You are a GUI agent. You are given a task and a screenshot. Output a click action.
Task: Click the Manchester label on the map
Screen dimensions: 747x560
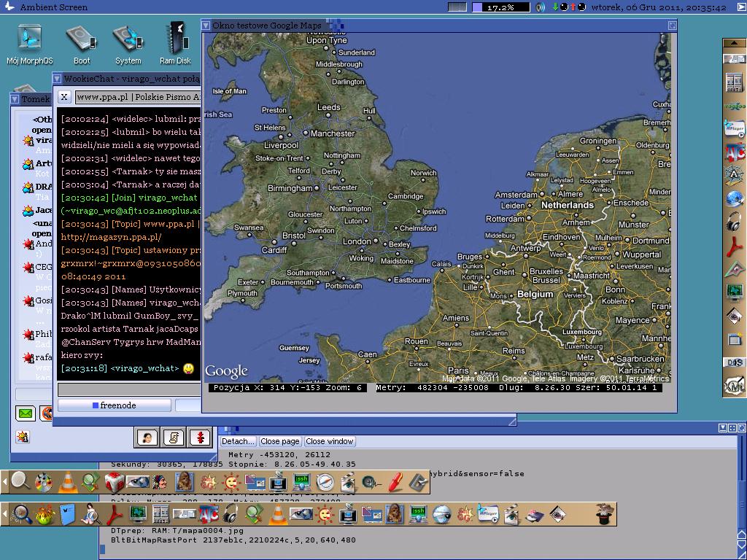pyautogui.click(x=333, y=134)
